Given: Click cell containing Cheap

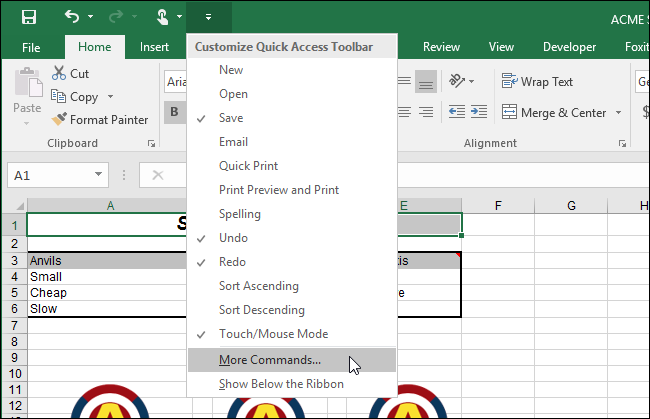Looking at the screenshot, I should pos(108,293).
